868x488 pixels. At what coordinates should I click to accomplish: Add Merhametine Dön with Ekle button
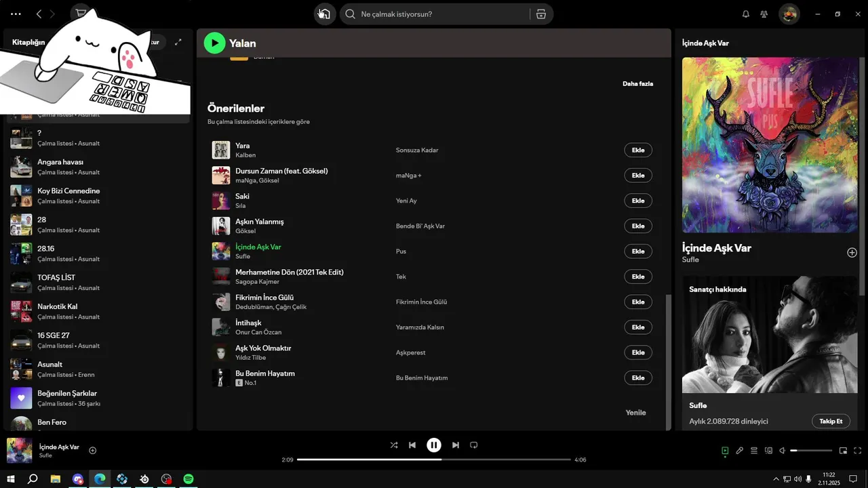[638, 277]
